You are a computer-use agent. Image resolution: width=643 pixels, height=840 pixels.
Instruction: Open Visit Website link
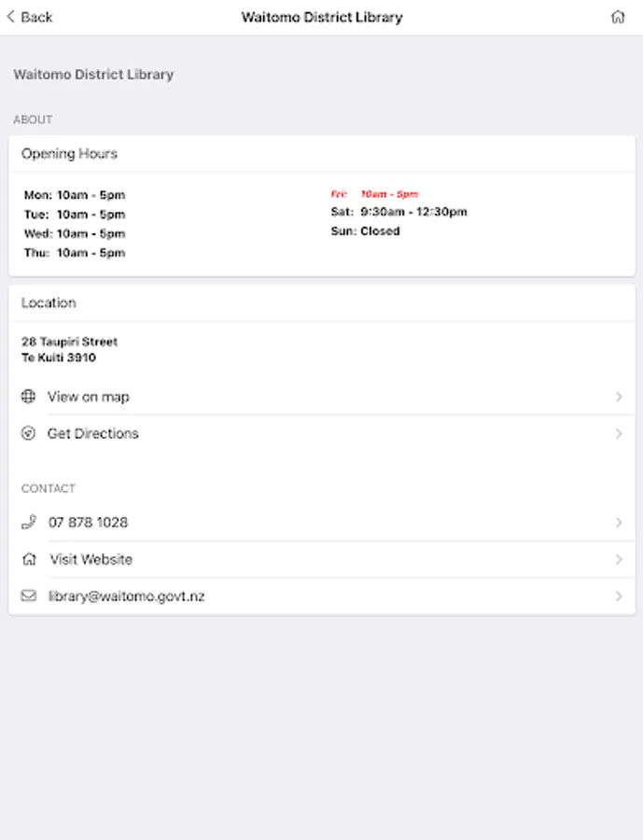tap(91, 559)
